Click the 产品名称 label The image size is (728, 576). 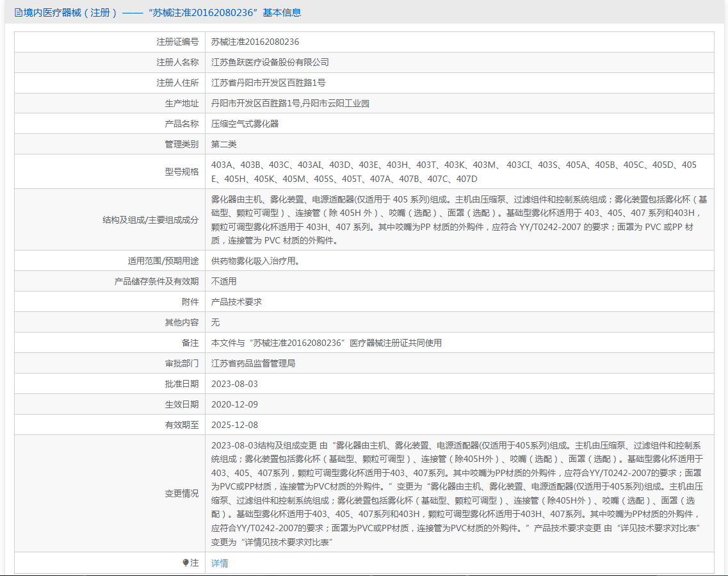coord(182,124)
